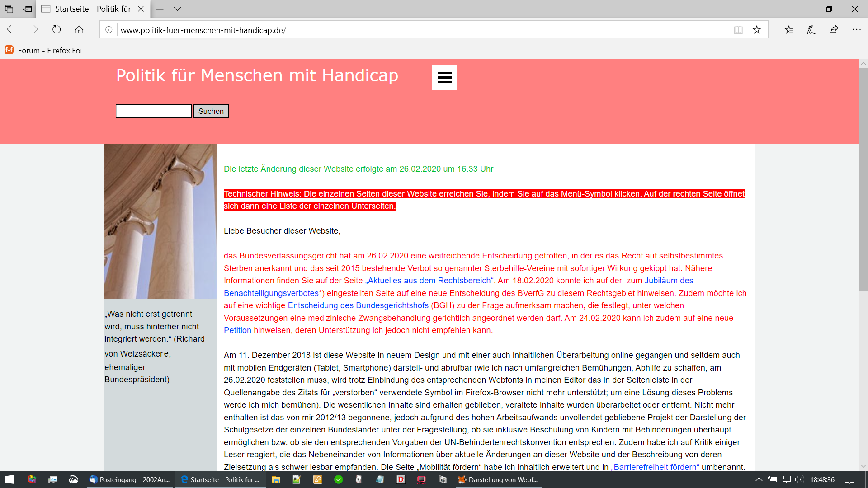Open Edge settings and more menu
The height and width of the screenshot is (488, 868).
[x=856, y=30]
